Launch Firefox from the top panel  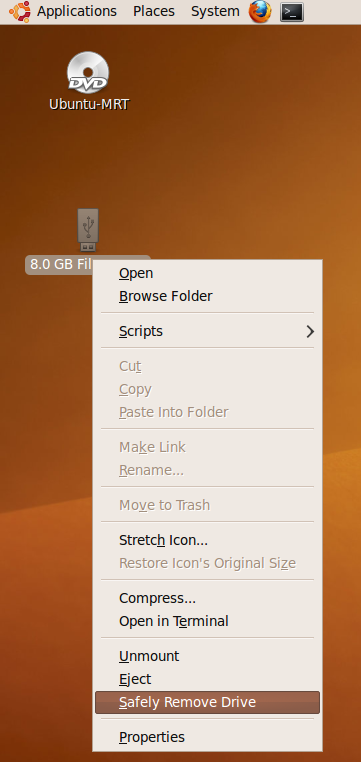260,12
